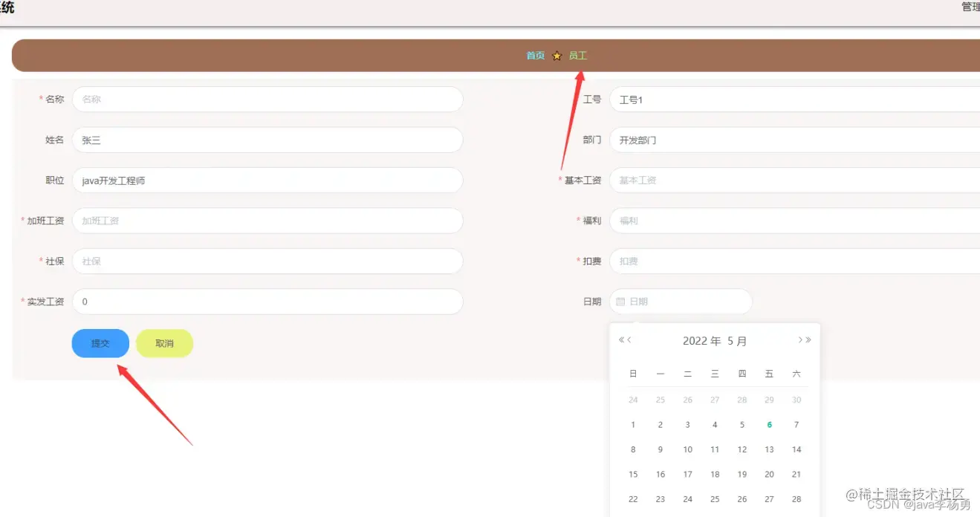
Task: Select greyed-out April 29 date
Action: [769, 400]
